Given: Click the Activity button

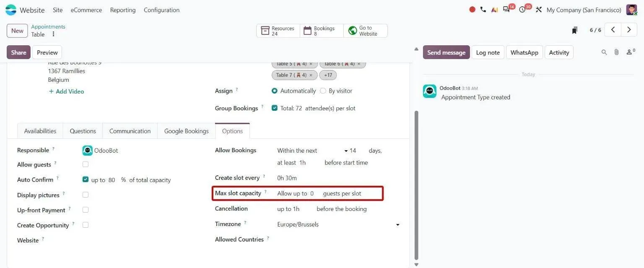Looking at the screenshot, I should click(559, 52).
